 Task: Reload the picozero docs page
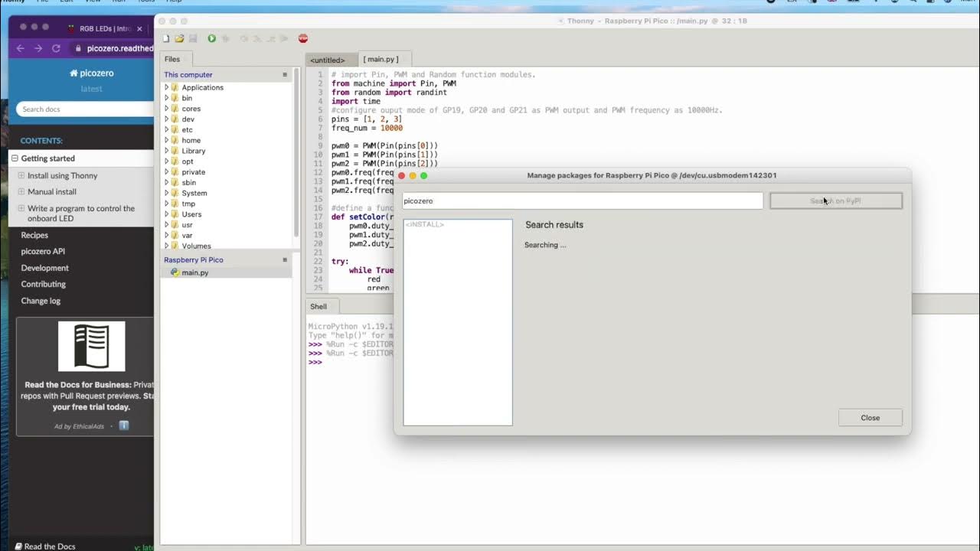[56, 48]
